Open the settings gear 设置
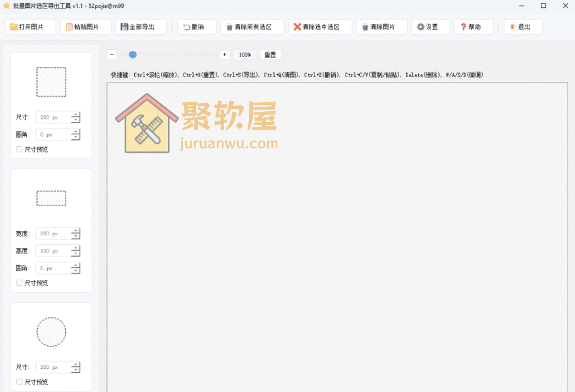This screenshot has height=392, width=575. point(431,26)
